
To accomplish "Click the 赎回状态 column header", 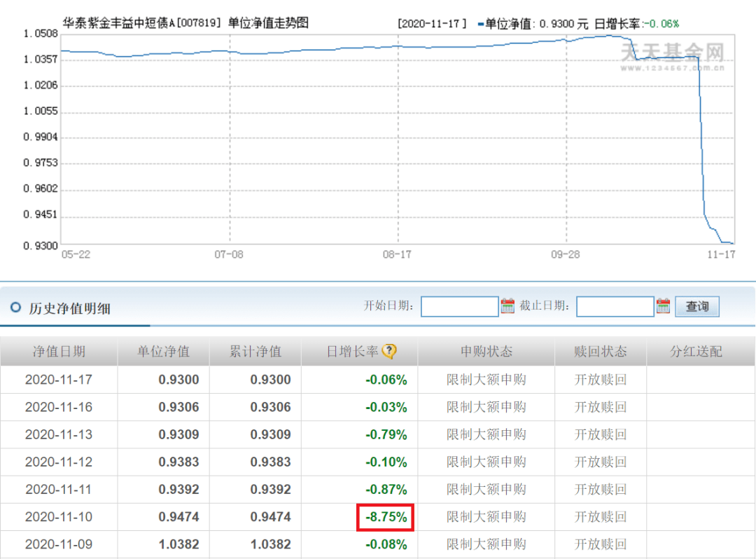I will (x=601, y=352).
